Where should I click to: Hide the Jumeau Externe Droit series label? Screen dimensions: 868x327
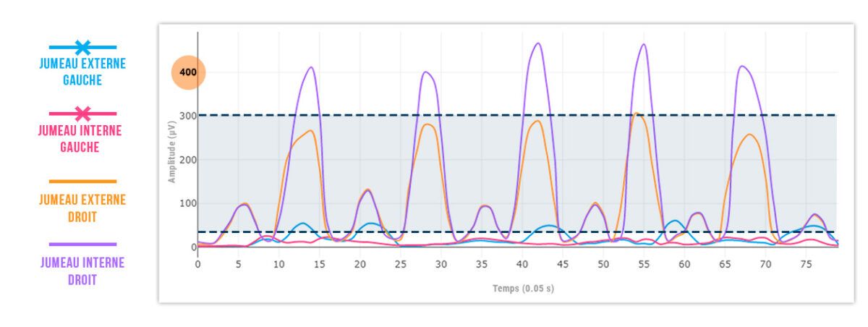82,206
